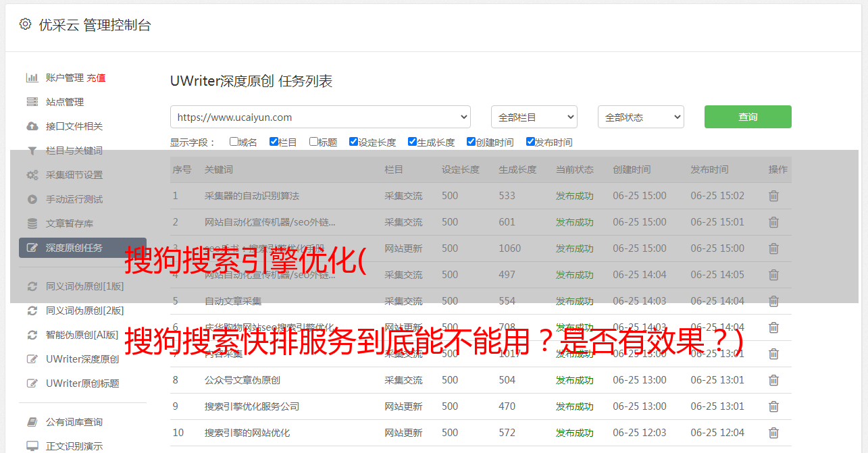The width and height of the screenshot is (868, 453).
Task: Click the green 查询 button
Action: pos(748,117)
